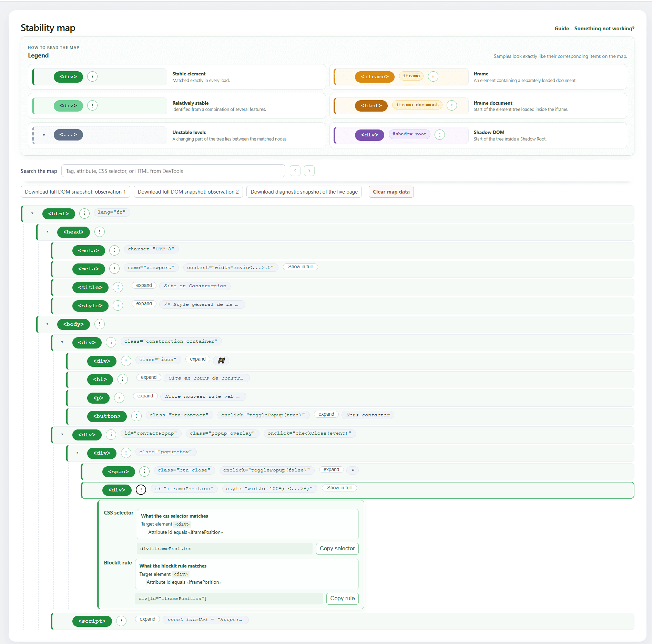
Task: Show viewport meta content in full
Action: click(300, 267)
